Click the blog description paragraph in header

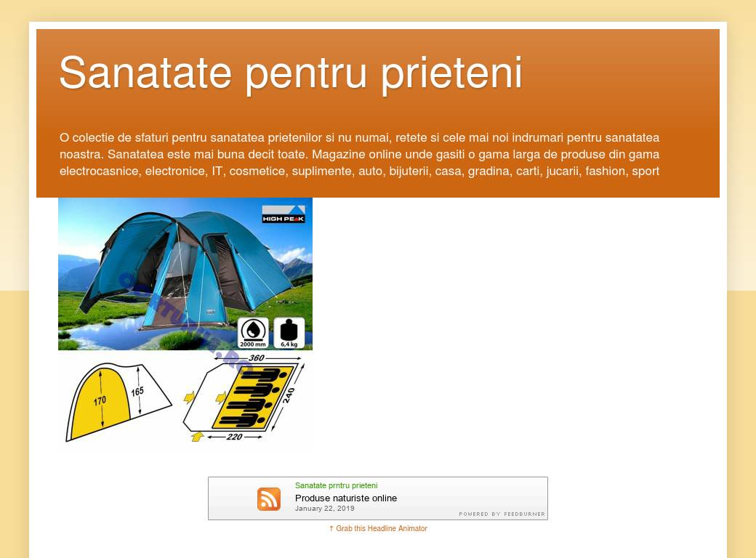tap(360, 154)
